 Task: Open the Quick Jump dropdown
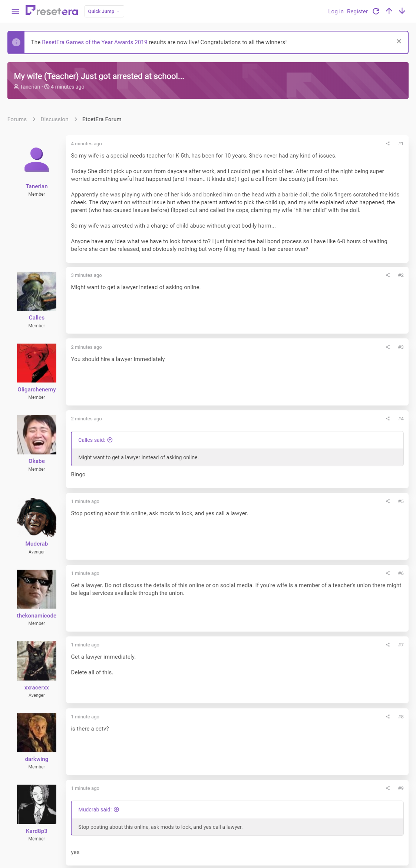click(104, 11)
